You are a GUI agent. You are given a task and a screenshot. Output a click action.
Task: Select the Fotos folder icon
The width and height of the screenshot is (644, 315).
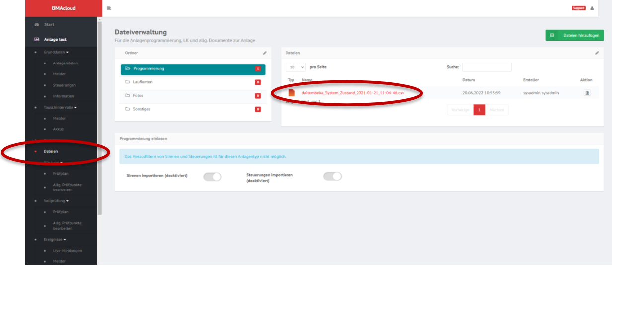pyautogui.click(x=128, y=95)
